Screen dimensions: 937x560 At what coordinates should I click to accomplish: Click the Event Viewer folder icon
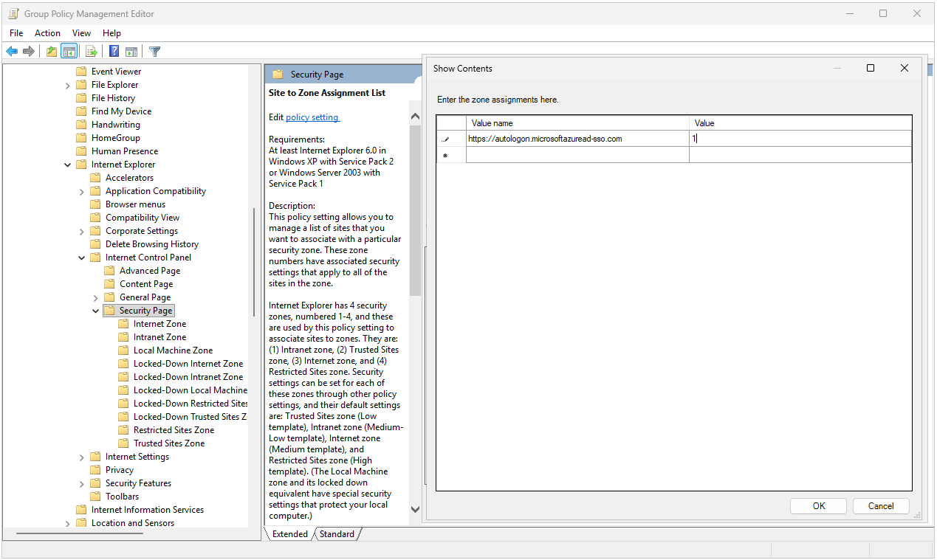click(81, 72)
